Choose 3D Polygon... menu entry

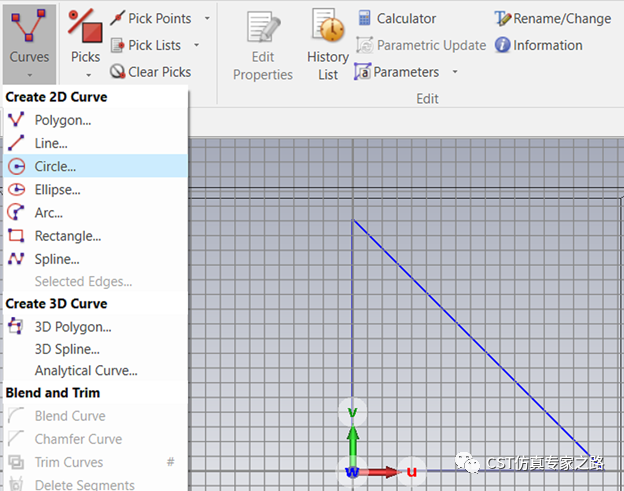(96, 327)
